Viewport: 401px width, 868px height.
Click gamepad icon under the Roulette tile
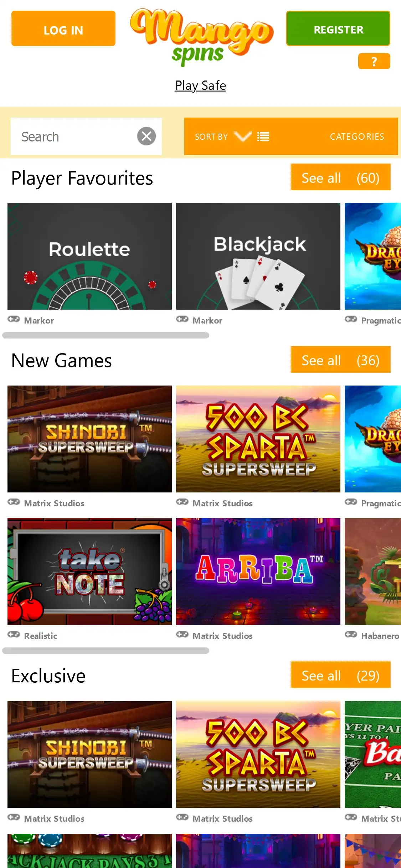click(14, 319)
